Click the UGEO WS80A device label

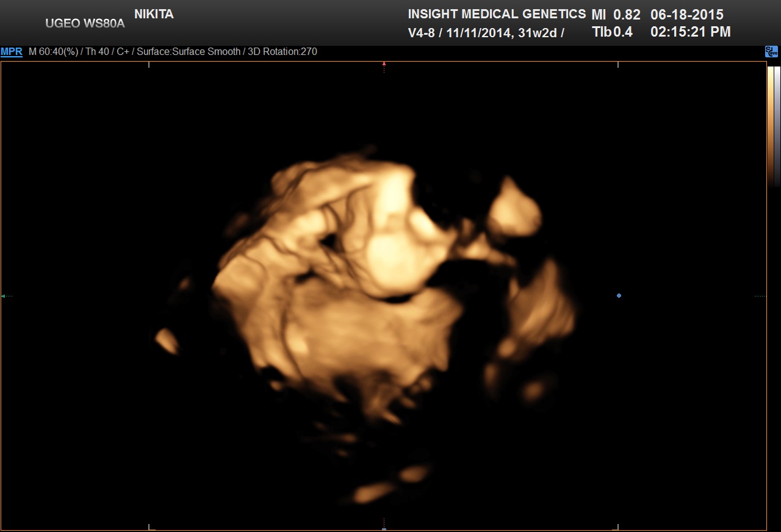point(85,24)
